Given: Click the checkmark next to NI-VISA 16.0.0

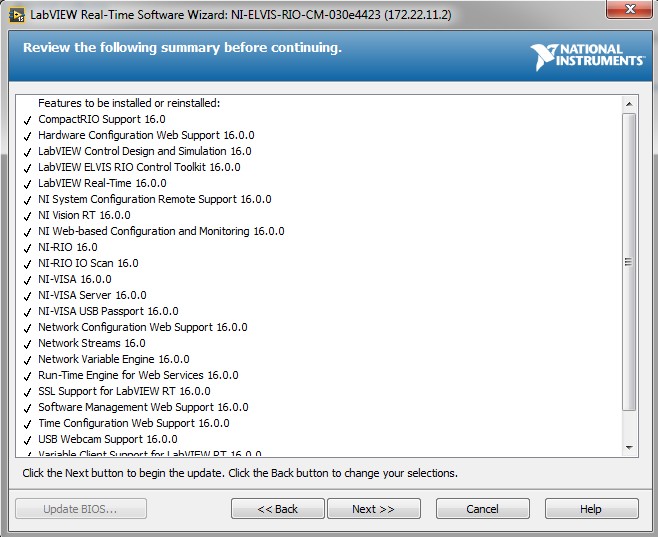Looking at the screenshot, I should [27, 280].
